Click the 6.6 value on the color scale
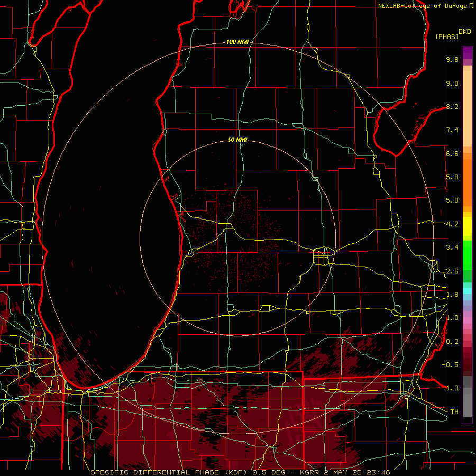Image resolution: width=476 pixels, height=476 pixels. pyautogui.click(x=452, y=153)
